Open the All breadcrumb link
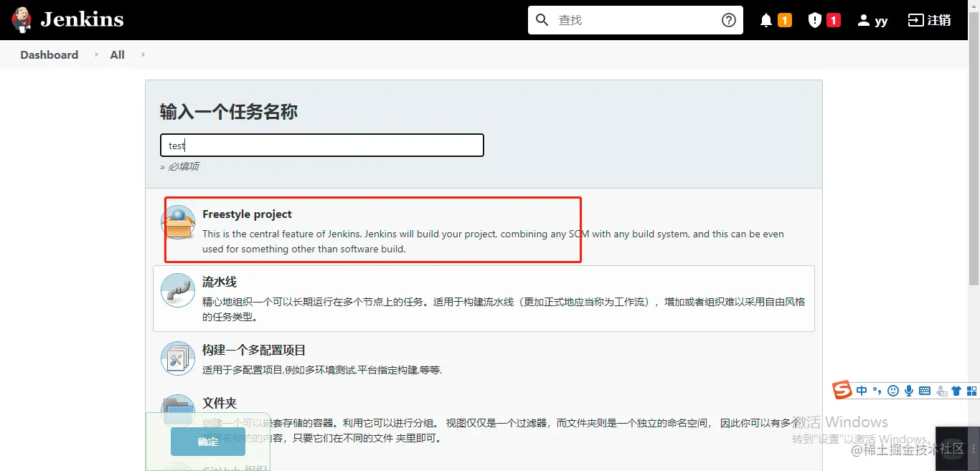 118,54
